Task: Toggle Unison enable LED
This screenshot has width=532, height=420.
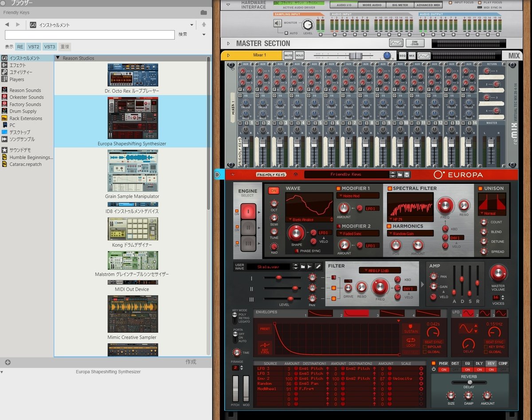Action: 480,188
